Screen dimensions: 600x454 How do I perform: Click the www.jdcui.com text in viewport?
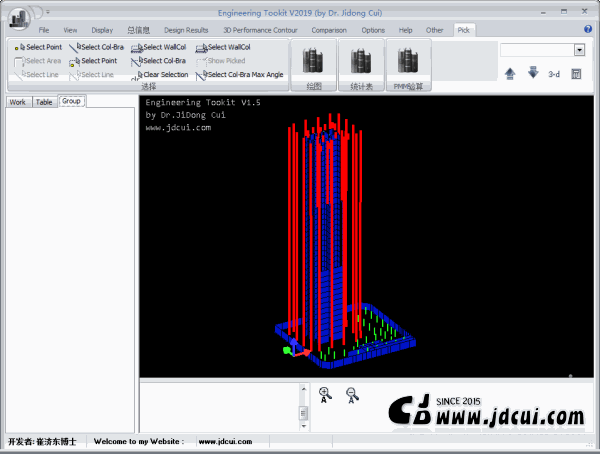tap(178, 127)
